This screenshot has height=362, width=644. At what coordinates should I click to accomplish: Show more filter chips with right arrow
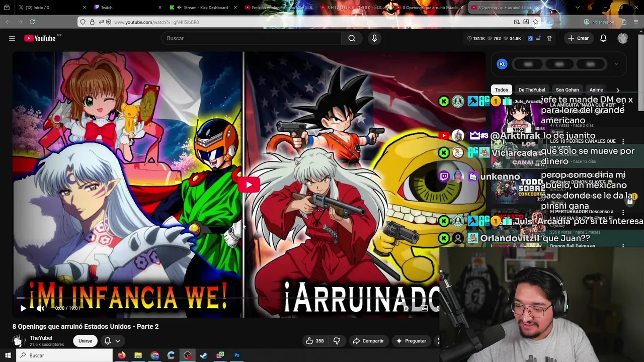[618, 90]
